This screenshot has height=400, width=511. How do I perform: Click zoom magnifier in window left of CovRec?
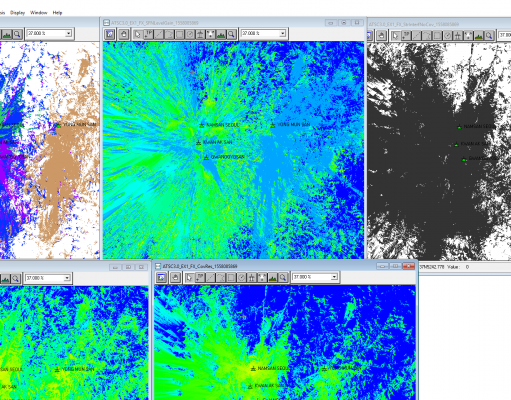[x=16, y=279]
